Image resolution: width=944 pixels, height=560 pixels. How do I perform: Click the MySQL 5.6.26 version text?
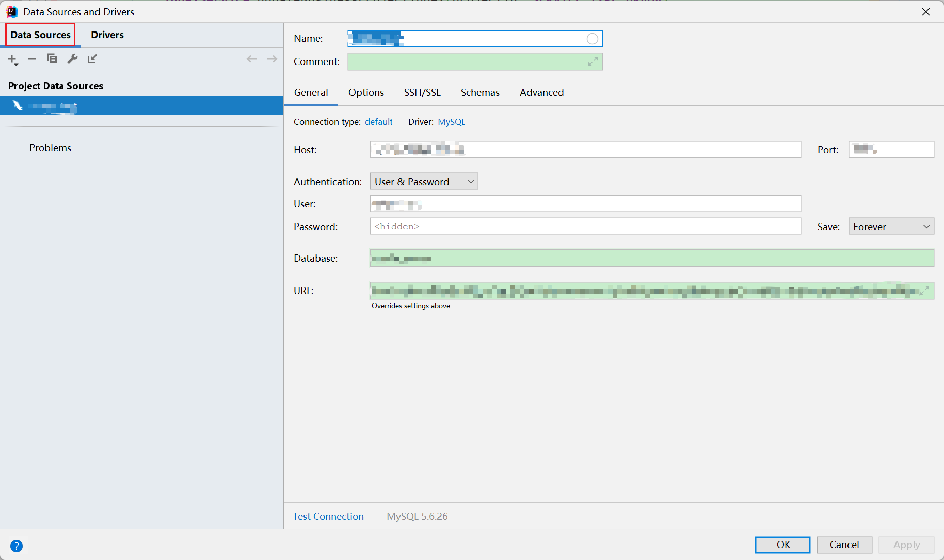(417, 516)
